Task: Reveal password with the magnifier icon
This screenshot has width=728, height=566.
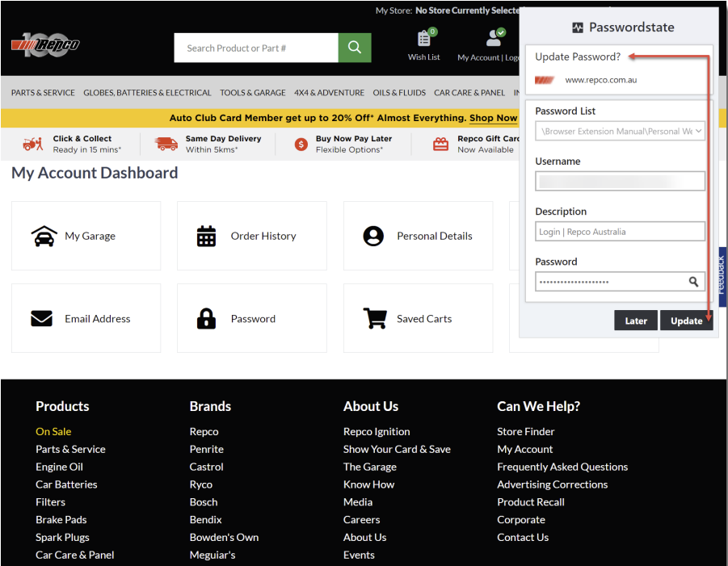Action: [x=693, y=282]
